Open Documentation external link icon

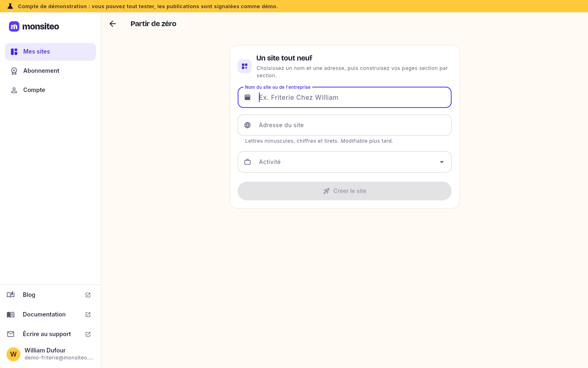88,314
